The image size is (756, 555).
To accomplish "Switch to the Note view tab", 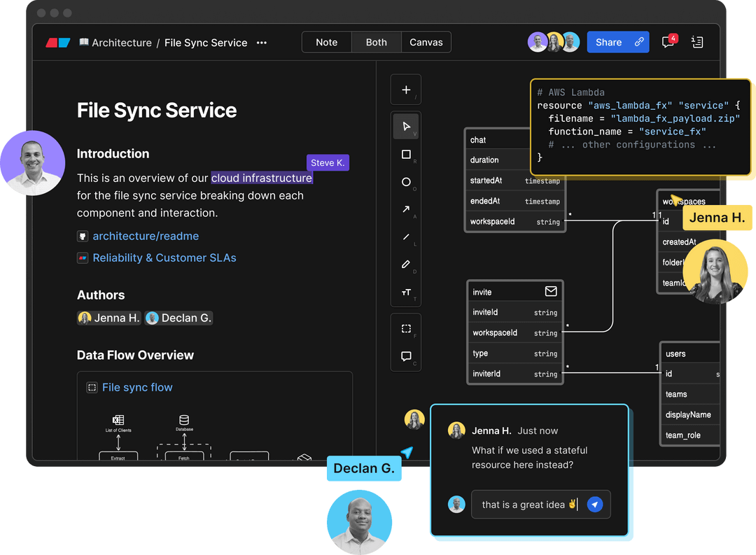I will pos(326,42).
